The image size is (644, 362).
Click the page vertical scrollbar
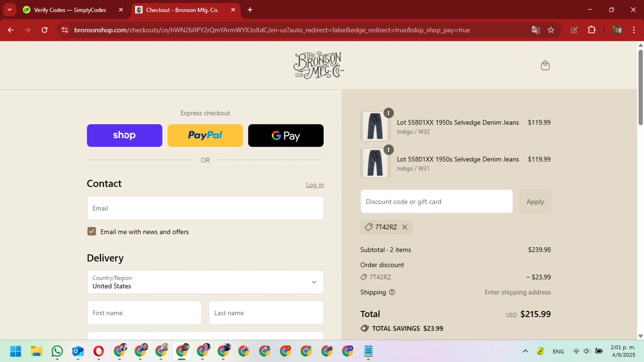coord(641,87)
